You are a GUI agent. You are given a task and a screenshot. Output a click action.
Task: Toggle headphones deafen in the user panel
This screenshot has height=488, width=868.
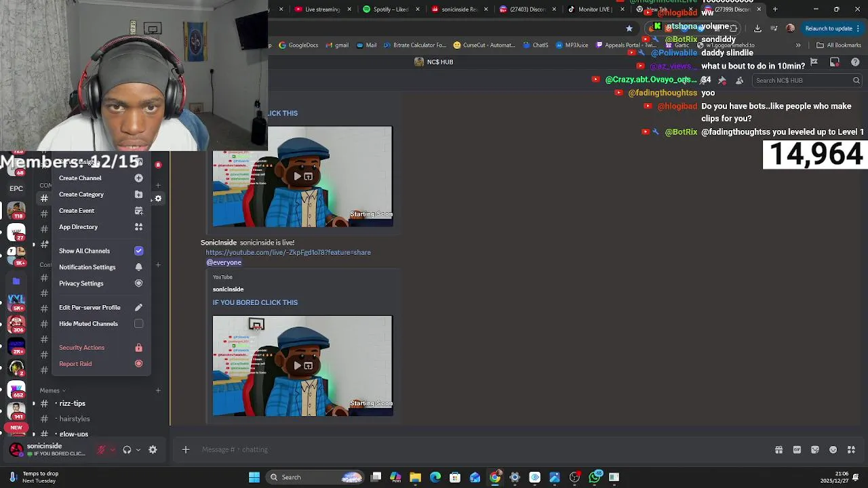tap(127, 449)
